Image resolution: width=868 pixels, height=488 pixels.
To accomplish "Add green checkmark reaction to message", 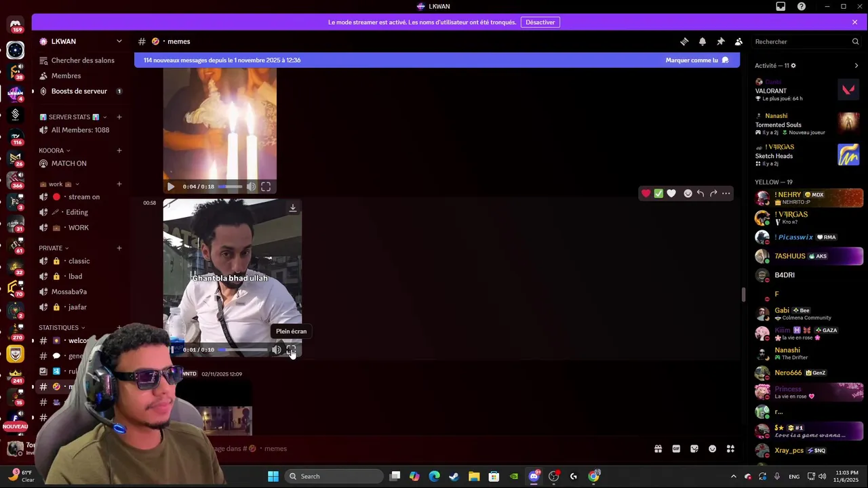I will tap(658, 193).
